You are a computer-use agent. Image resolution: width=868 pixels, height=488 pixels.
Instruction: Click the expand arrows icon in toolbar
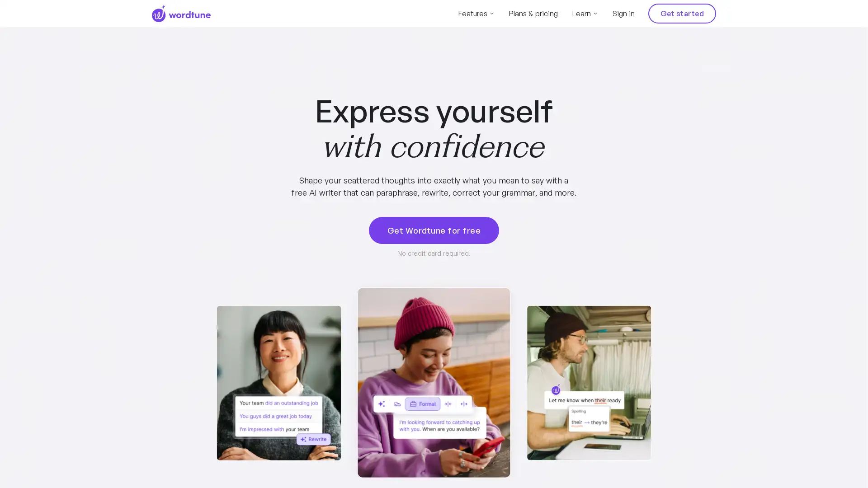[x=464, y=404]
